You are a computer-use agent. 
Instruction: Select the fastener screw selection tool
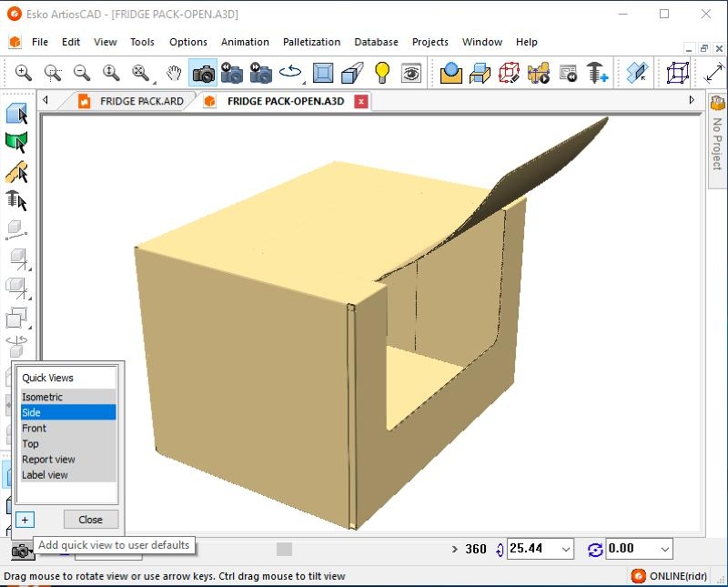[x=16, y=200]
